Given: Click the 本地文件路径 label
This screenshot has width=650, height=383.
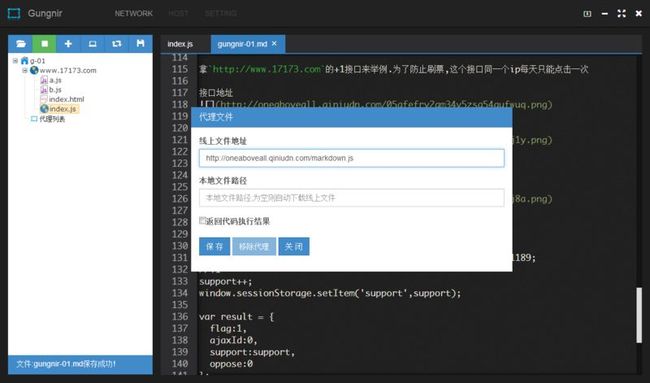Looking at the screenshot, I should click(x=223, y=181).
